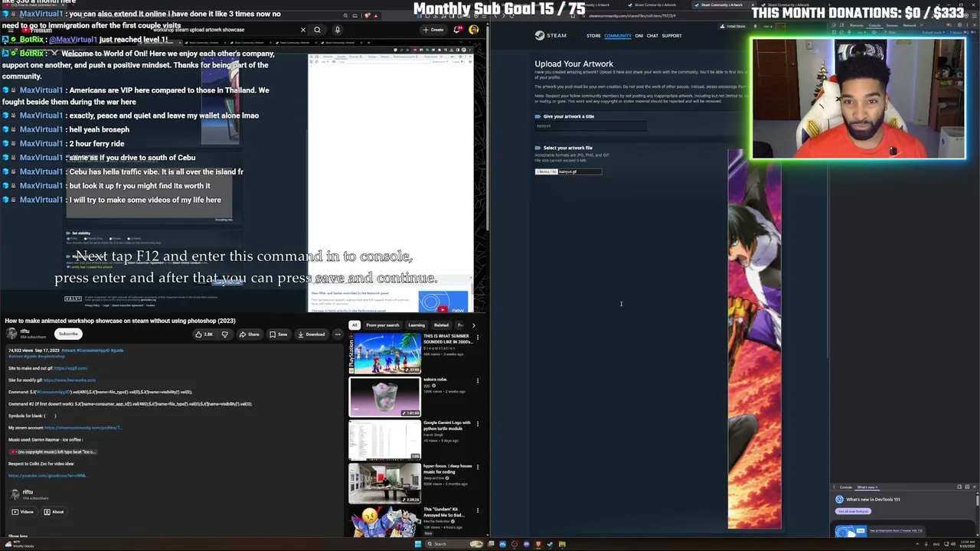Open the 'lofi type beat' music video chip
This screenshot has width=980, height=551.
(x=53, y=452)
